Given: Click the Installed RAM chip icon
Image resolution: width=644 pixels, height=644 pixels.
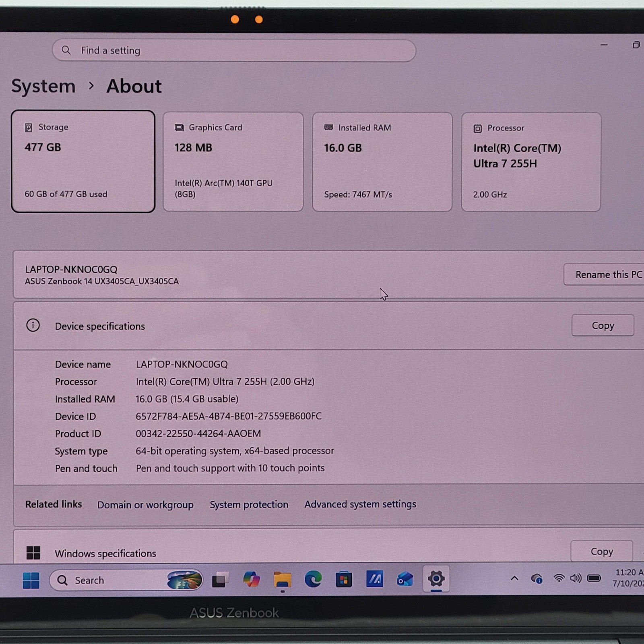Looking at the screenshot, I should pos(329,128).
